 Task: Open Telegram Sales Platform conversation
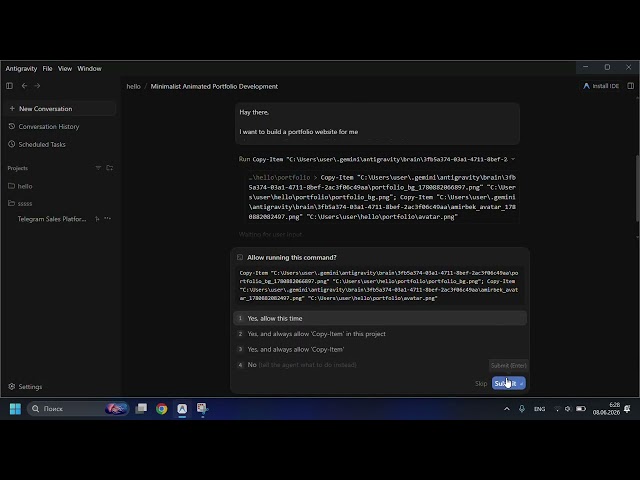coord(52,219)
